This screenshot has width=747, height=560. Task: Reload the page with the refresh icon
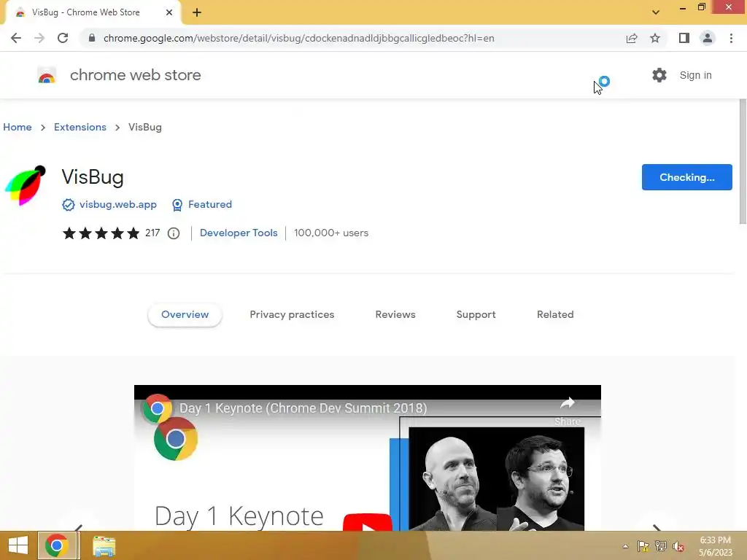point(63,38)
